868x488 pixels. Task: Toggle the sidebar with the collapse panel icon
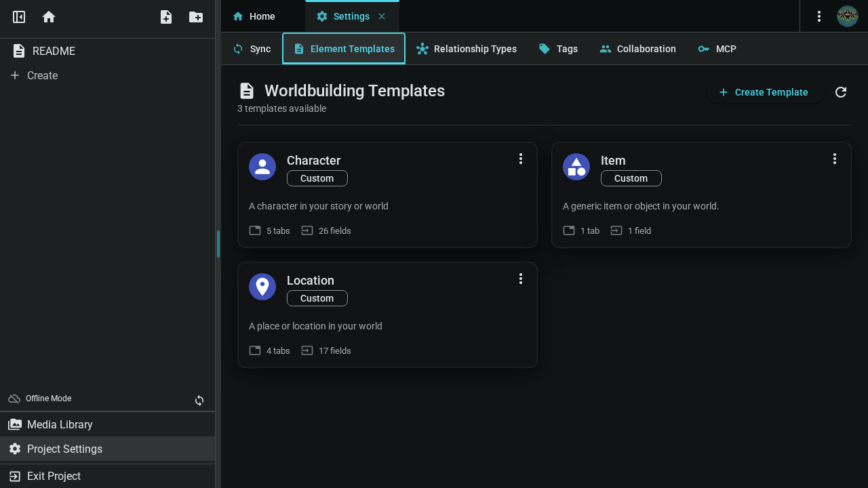(x=18, y=16)
